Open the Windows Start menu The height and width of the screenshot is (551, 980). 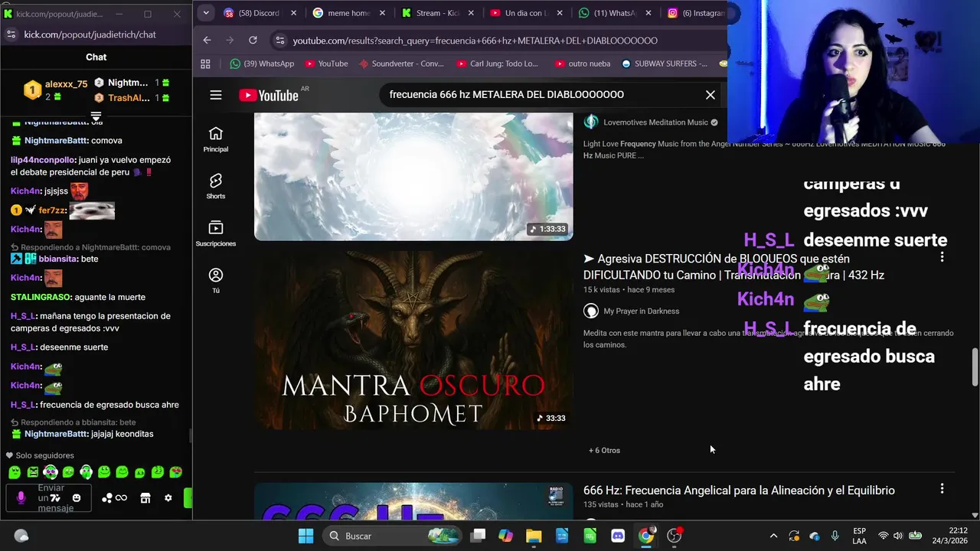tap(305, 536)
